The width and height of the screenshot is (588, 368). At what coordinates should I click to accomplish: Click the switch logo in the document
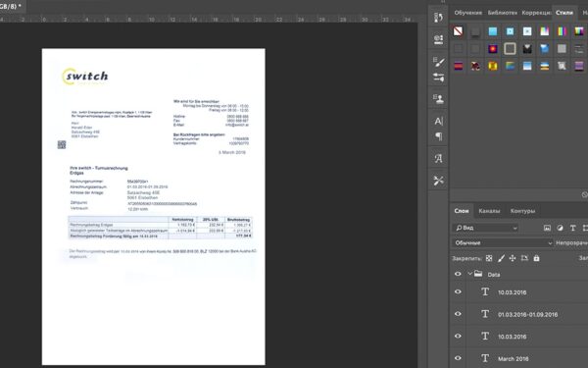(x=85, y=77)
